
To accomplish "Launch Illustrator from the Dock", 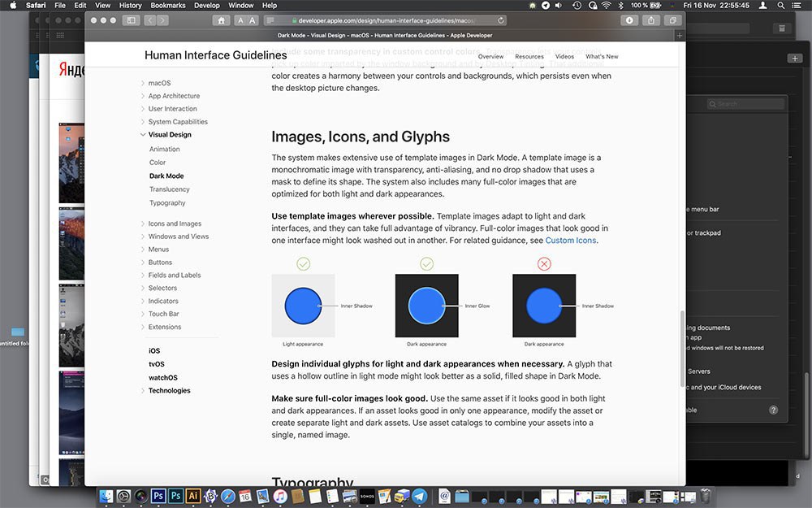I will point(193,496).
